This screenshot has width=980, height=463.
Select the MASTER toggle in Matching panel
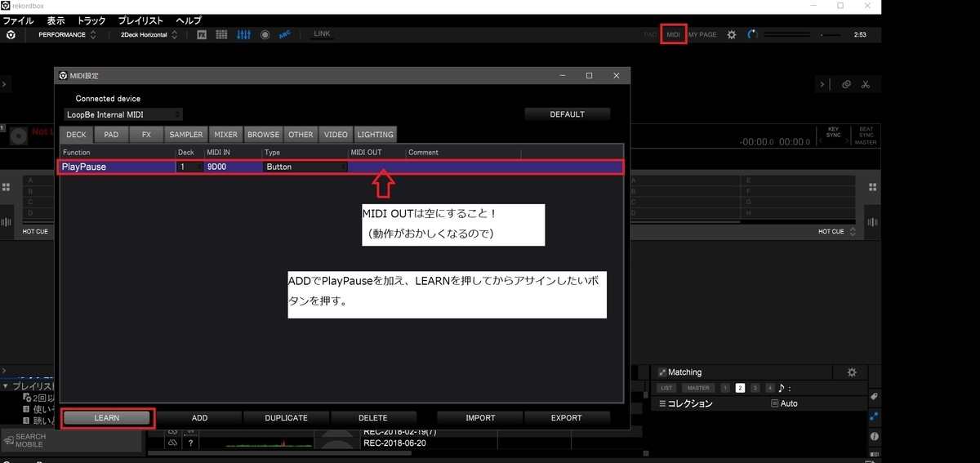pos(698,388)
